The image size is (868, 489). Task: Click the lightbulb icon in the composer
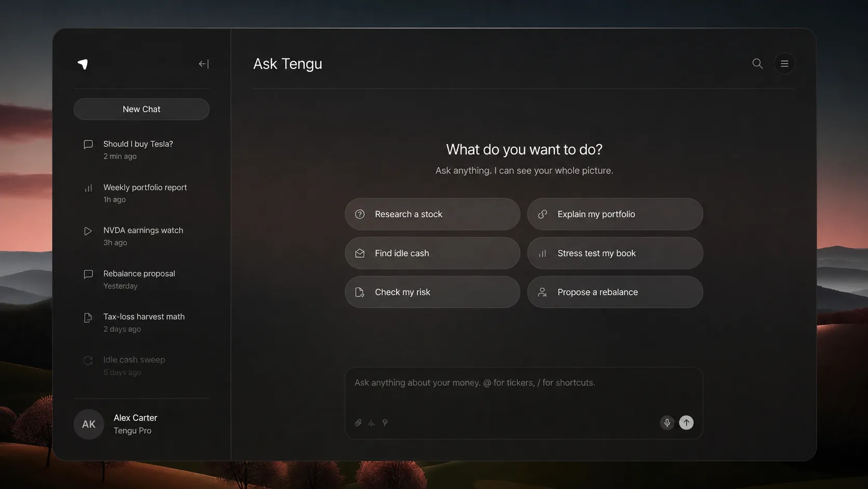pos(385,423)
